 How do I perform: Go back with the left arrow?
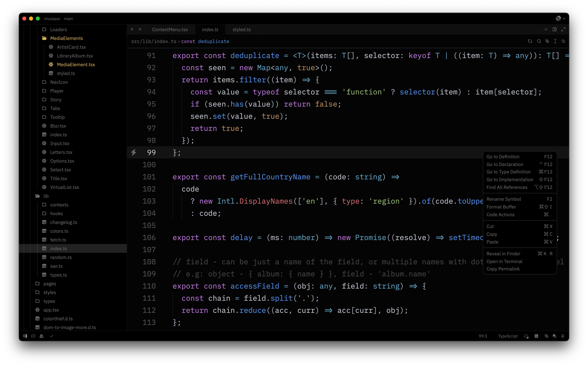[x=132, y=29]
